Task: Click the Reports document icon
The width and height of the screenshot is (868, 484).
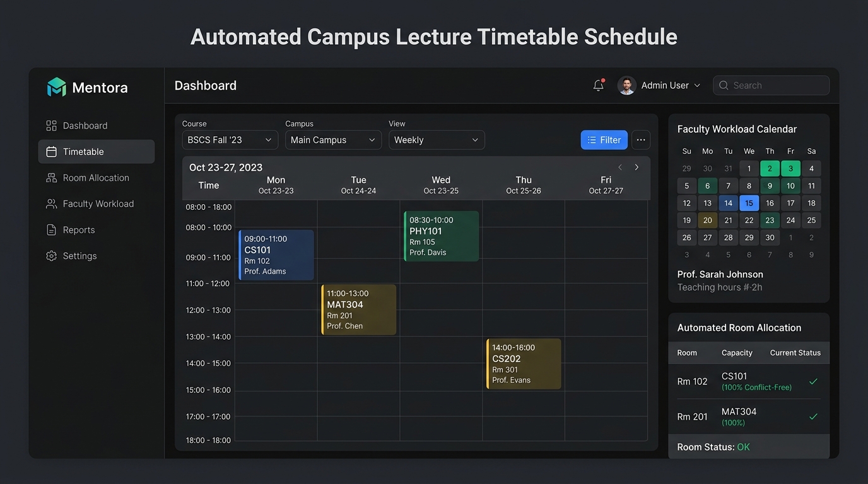Action: [52, 230]
